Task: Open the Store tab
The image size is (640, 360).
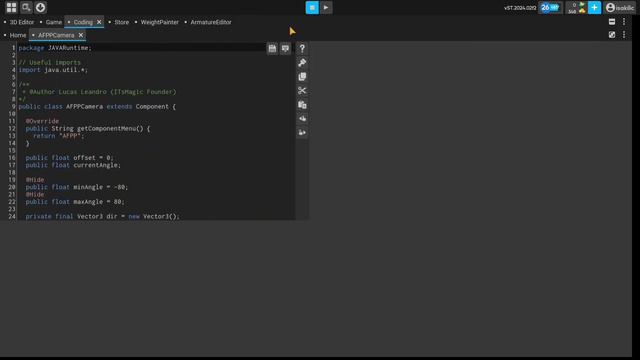Action: pos(122,22)
